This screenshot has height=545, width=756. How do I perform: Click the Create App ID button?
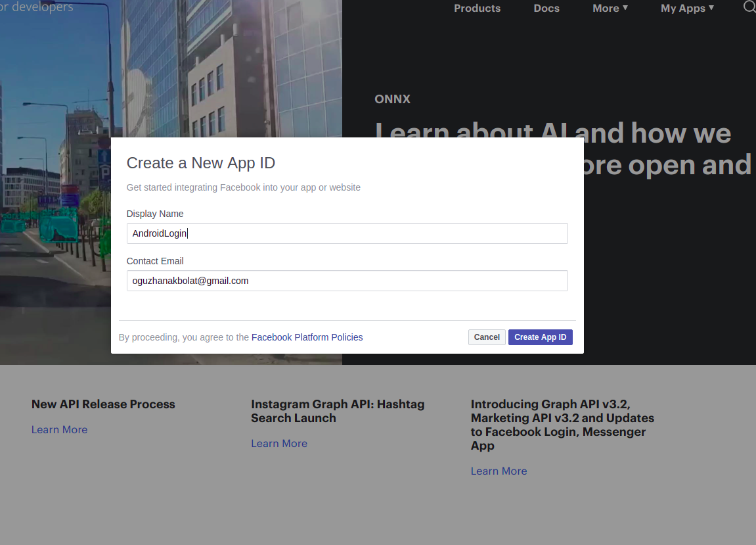coord(540,337)
